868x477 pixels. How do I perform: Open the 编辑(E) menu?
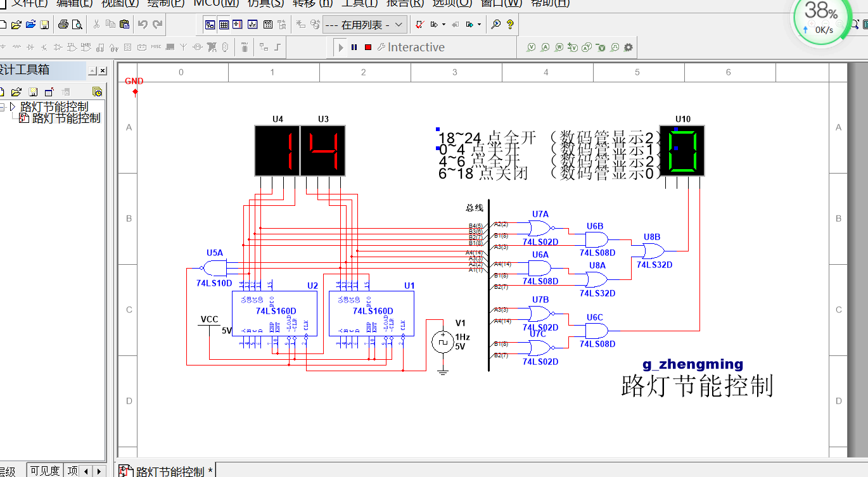[74, 3]
